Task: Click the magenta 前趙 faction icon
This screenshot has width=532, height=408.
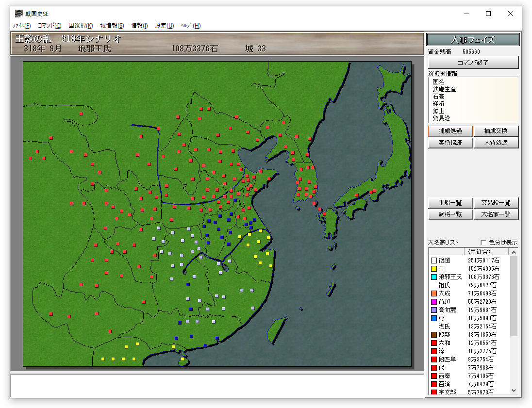Action: (x=434, y=302)
